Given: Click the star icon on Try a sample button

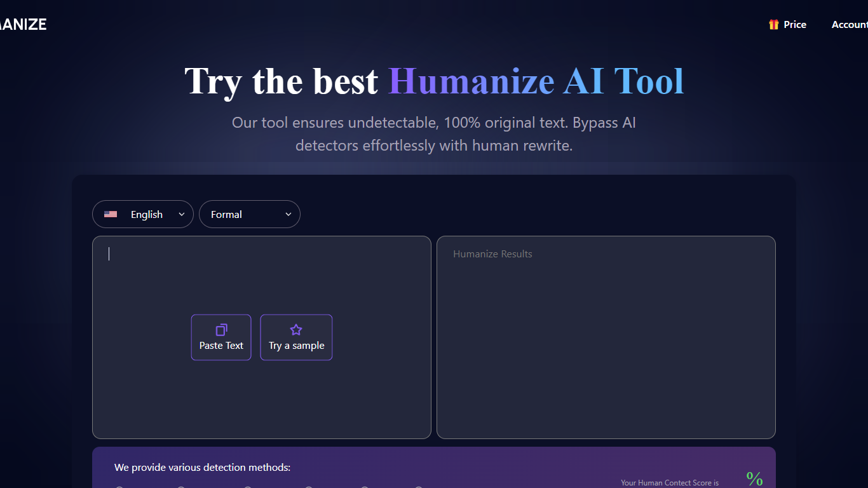Looking at the screenshot, I should click(296, 330).
